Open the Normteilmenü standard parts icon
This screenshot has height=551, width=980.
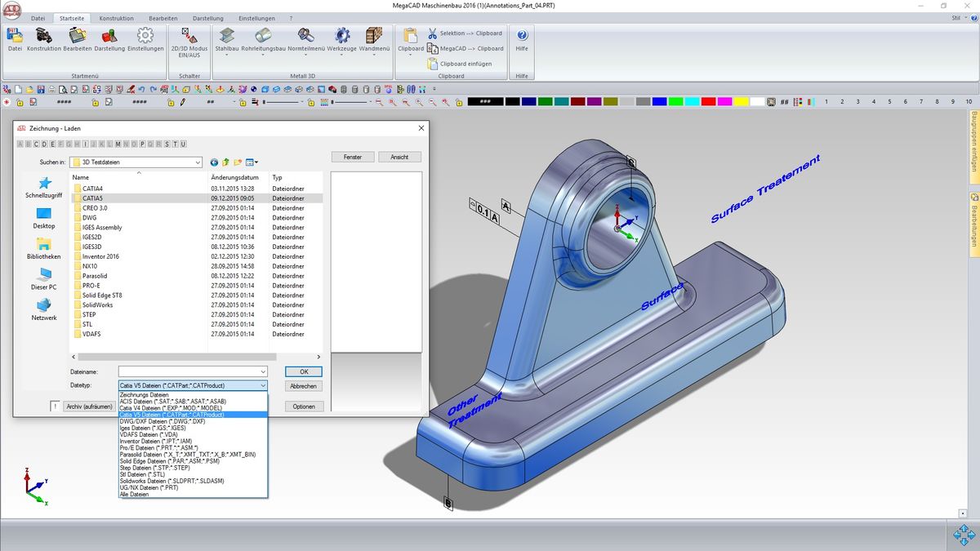[x=306, y=38]
